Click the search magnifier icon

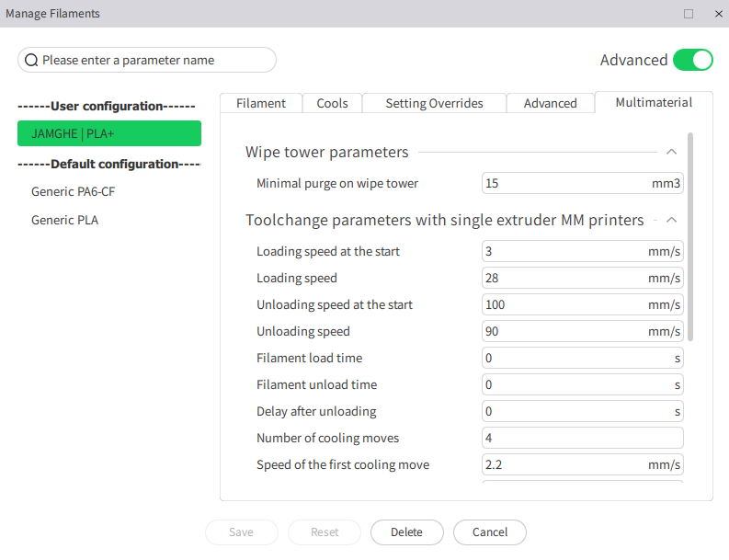31,60
